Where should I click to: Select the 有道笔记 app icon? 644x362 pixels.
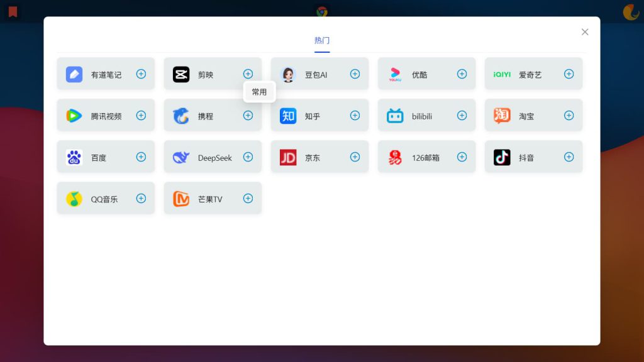(x=74, y=74)
